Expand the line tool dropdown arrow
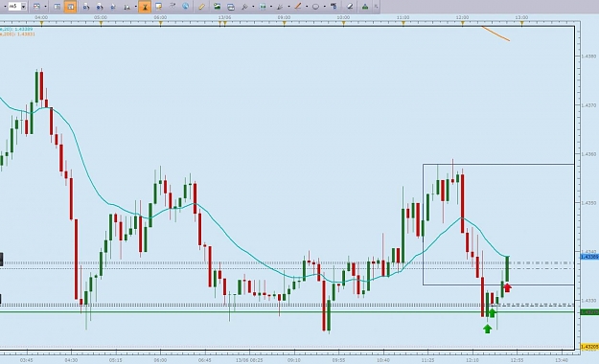The width and height of the screenshot is (599, 364). click(307, 7)
